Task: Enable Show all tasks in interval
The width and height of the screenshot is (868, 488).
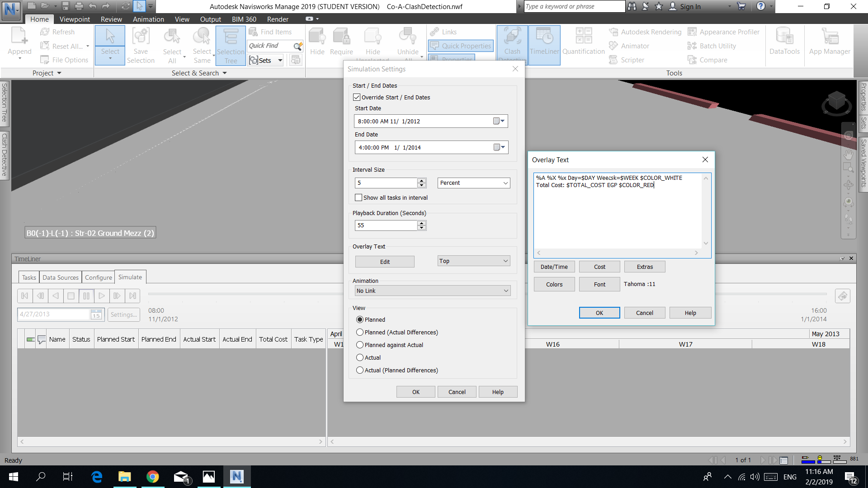Action: (x=359, y=197)
